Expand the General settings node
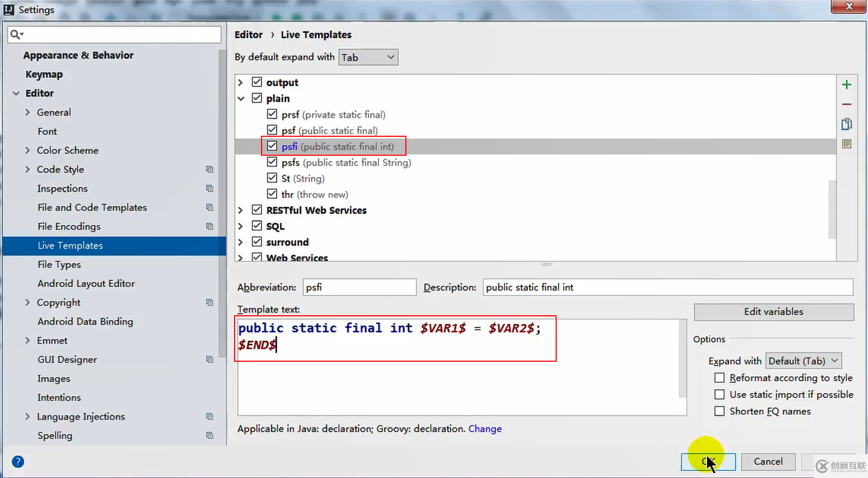The image size is (868, 478). (x=28, y=112)
